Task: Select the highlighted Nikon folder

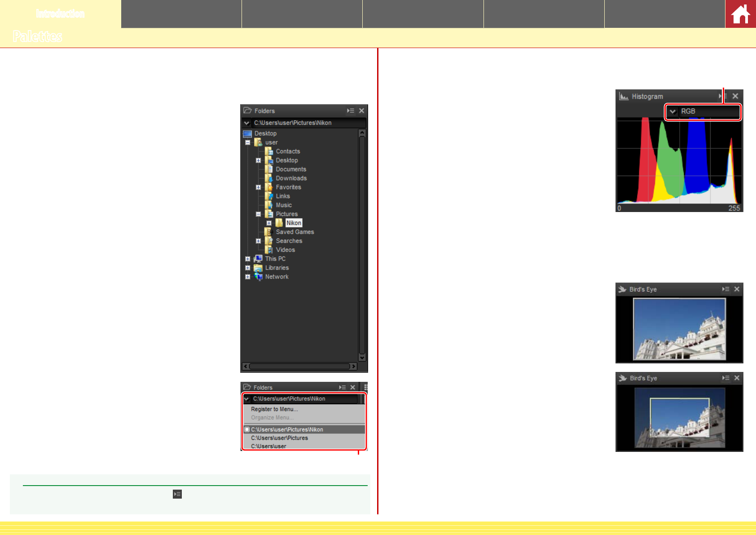Action: (294, 223)
